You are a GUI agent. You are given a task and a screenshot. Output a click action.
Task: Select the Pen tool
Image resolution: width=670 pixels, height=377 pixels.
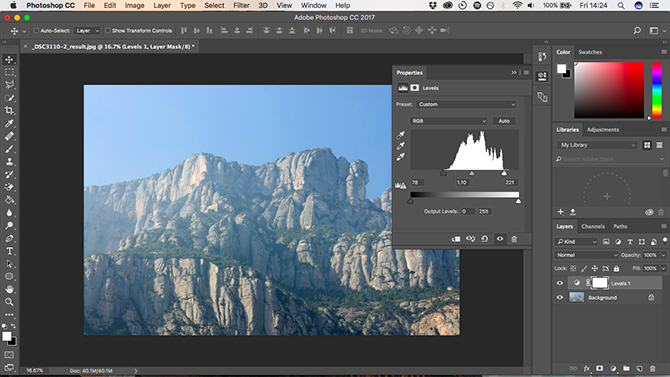9,239
